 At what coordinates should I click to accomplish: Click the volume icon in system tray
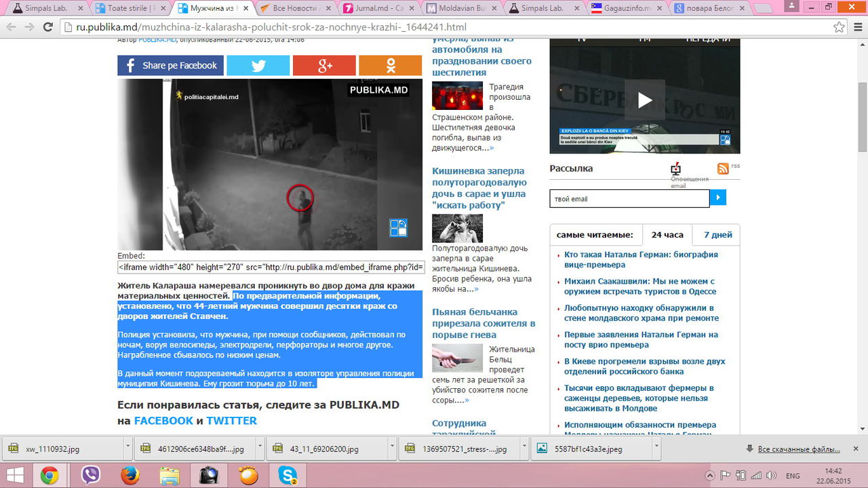point(771,476)
